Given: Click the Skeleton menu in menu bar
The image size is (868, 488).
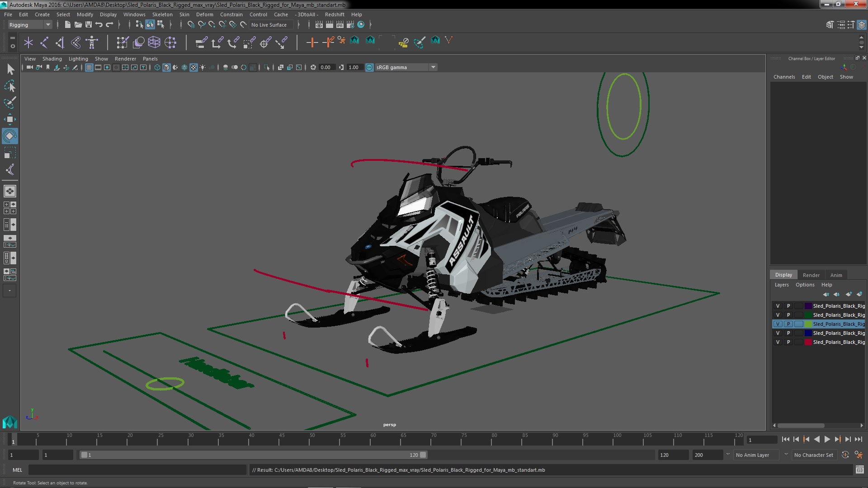Looking at the screenshot, I should pyautogui.click(x=161, y=14).
